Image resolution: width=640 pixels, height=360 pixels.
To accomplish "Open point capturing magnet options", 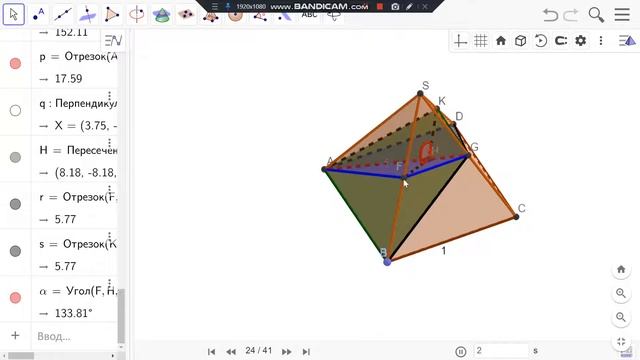I will click(x=561, y=41).
